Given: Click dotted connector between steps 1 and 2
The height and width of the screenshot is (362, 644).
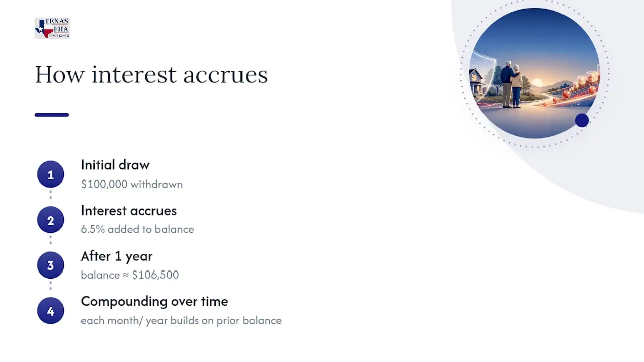Looking at the screenshot, I should [x=50, y=195].
